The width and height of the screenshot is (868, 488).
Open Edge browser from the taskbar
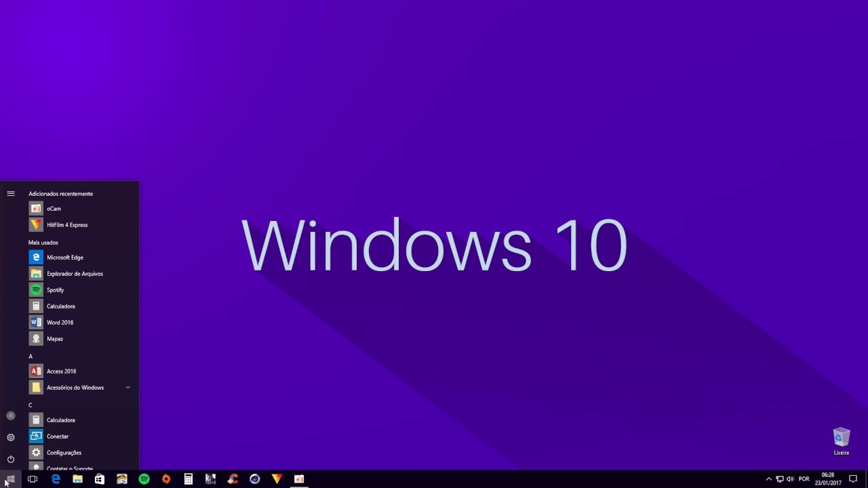(x=56, y=479)
